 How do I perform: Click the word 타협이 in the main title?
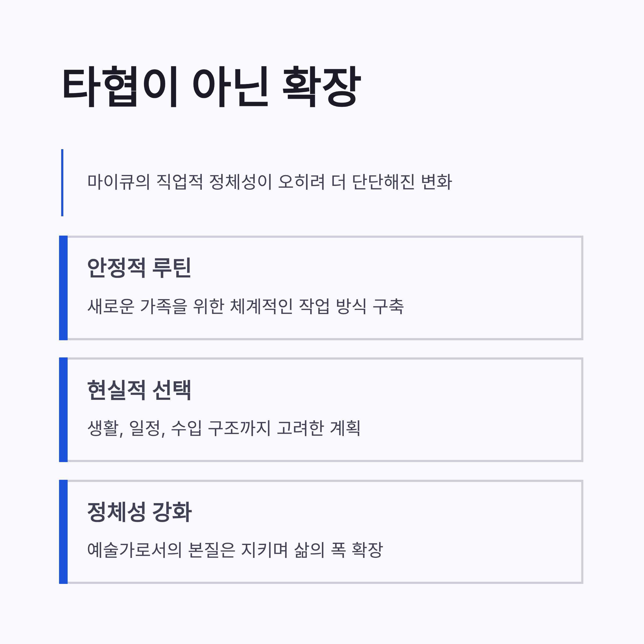point(120,86)
